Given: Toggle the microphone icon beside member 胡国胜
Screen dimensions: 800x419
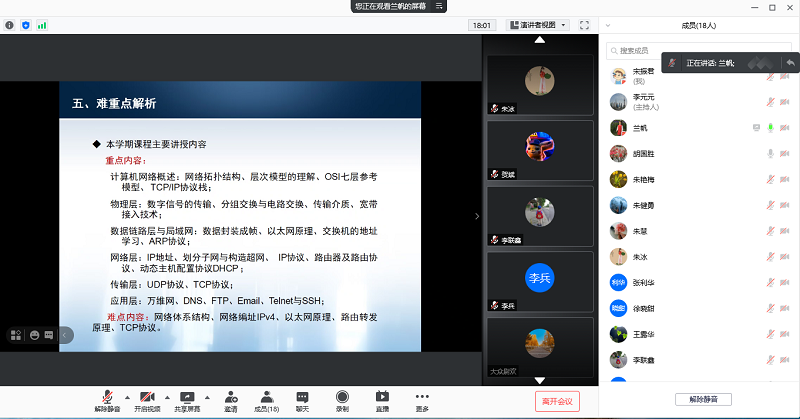Looking at the screenshot, I should pyautogui.click(x=770, y=154).
